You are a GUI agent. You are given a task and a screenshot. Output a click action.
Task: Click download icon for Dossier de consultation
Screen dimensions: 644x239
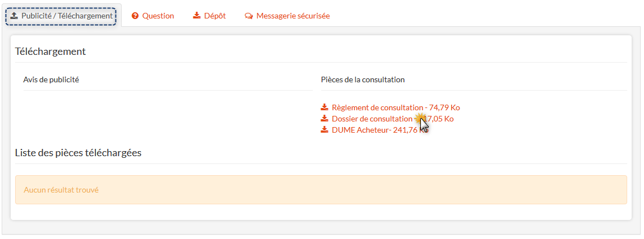tap(325, 119)
